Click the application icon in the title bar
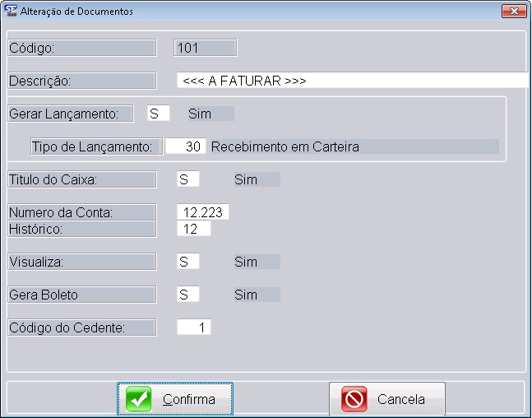 click(x=11, y=12)
